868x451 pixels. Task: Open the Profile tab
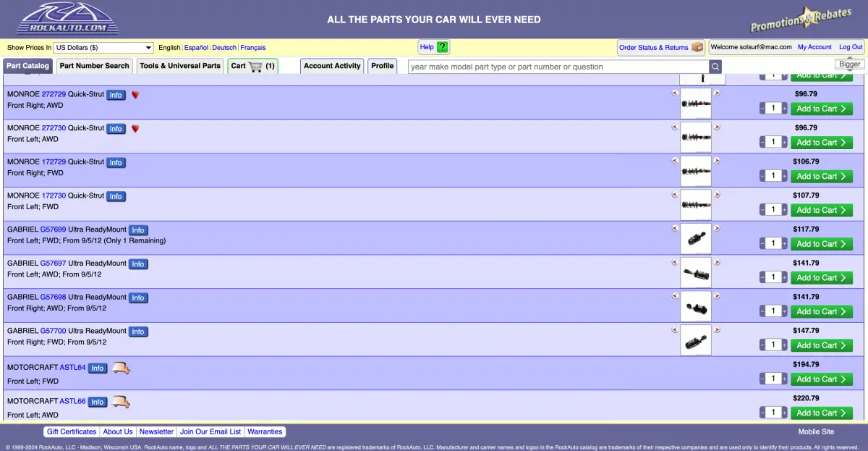382,66
